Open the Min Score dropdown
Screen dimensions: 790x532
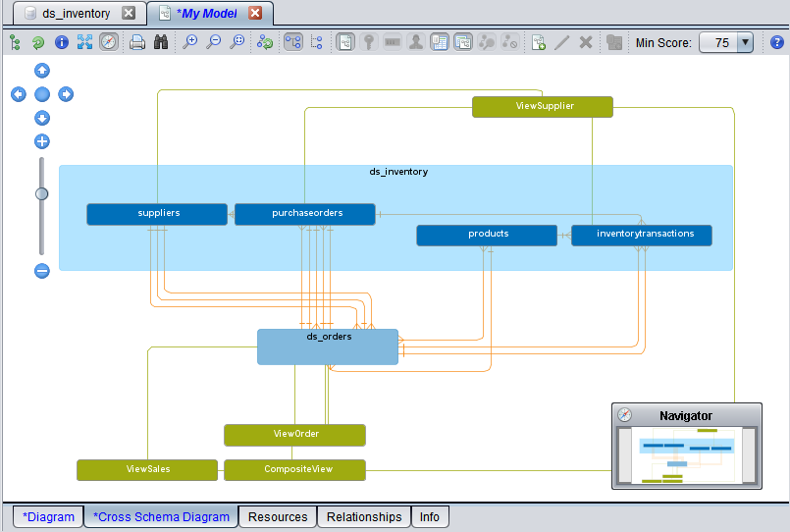pos(745,42)
